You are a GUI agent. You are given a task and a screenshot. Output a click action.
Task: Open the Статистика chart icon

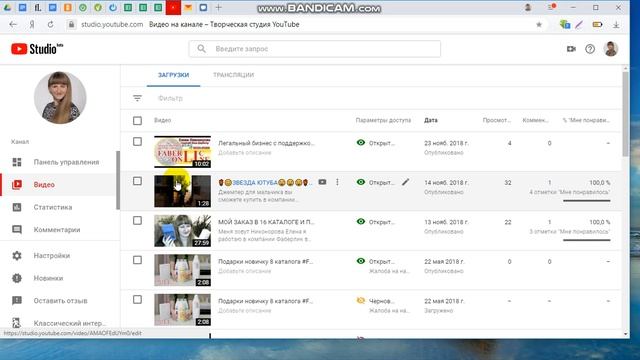tap(17, 207)
